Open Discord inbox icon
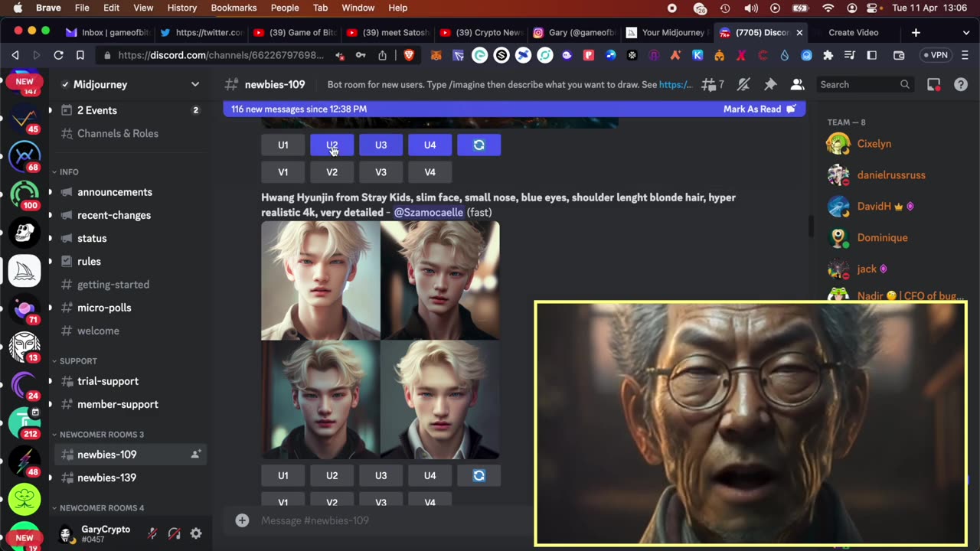Screen dimensions: 980x551 point(933,84)
